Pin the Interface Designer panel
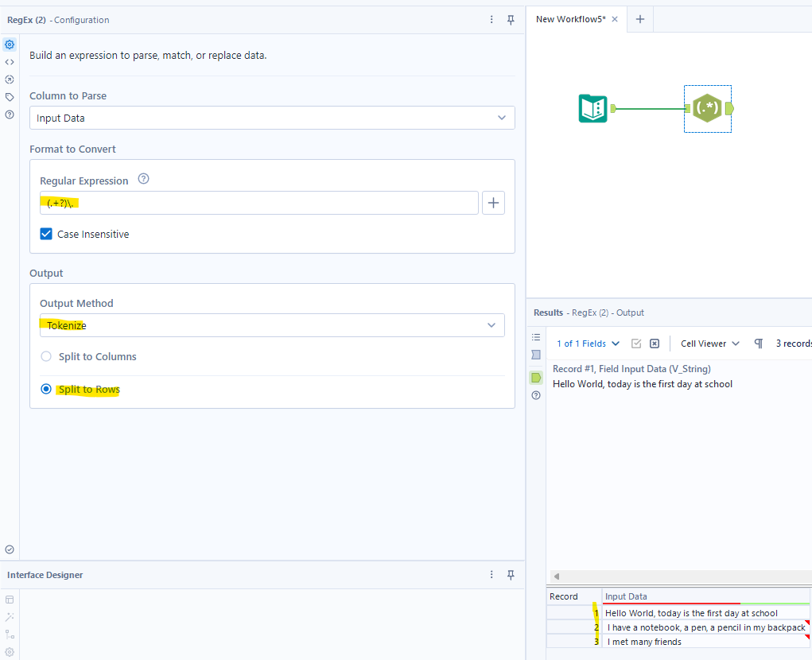 pyautogui.click(x=511, y=575)
